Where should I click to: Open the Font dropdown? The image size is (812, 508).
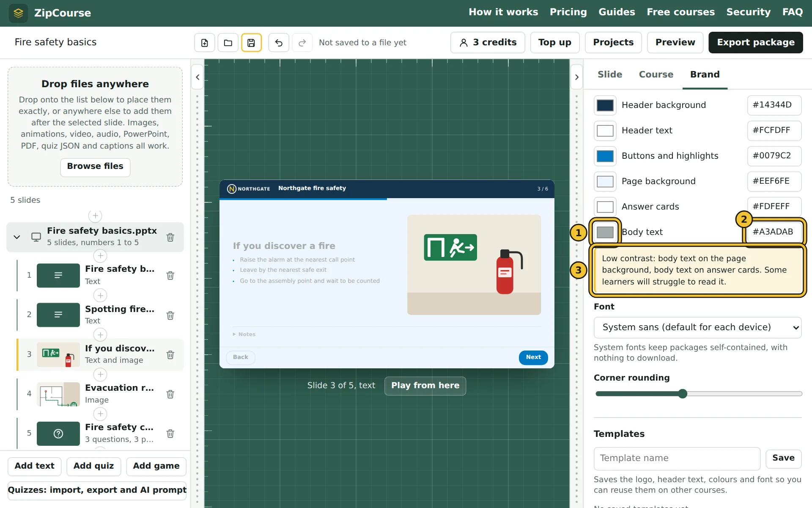tap(697, 327)
